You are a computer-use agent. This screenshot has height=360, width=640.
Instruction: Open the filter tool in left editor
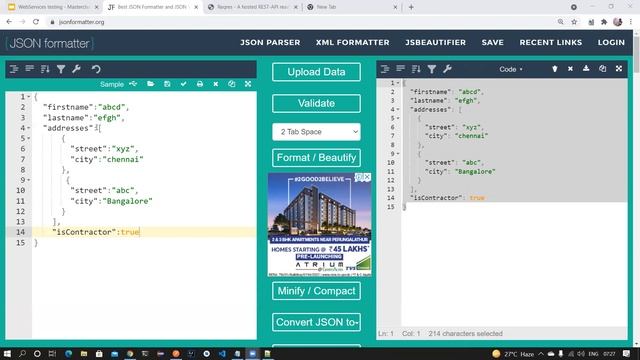[61, 69]
